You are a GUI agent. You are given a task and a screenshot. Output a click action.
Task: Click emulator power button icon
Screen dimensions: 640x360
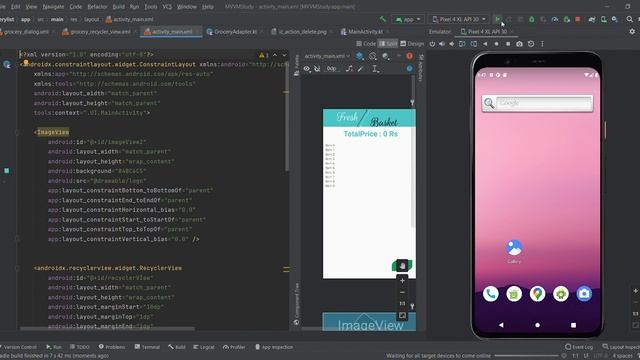tap(432, 44)
